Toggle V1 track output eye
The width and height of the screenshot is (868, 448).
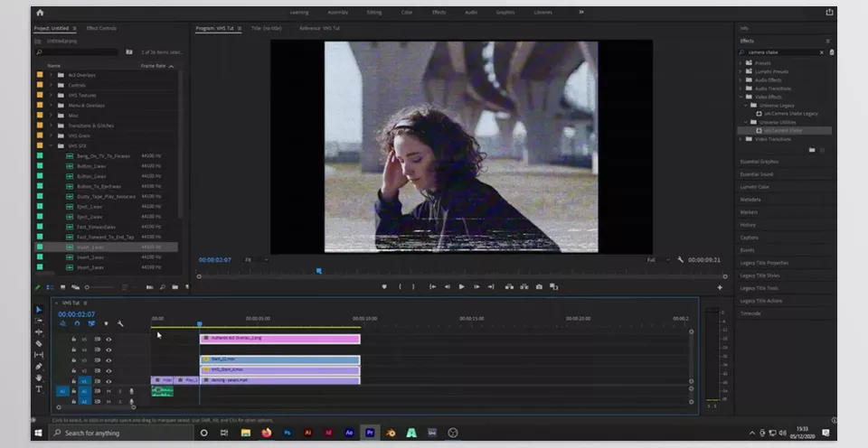[x=108, y=382]
